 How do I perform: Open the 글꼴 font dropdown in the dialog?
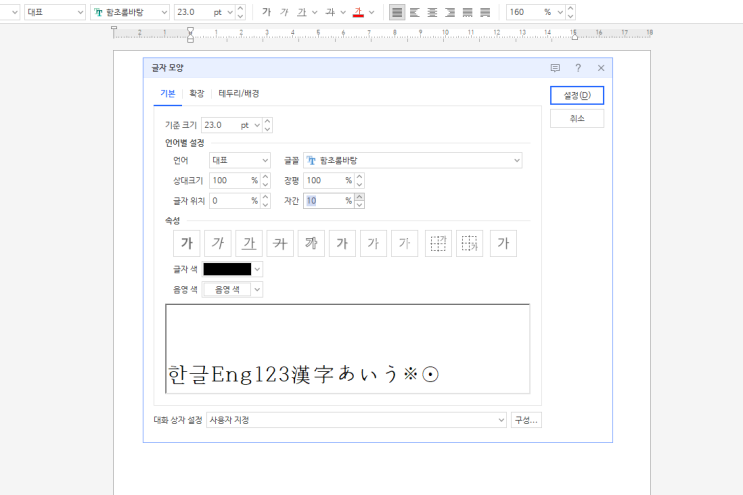pyautogui.click(x=413, y=160)
